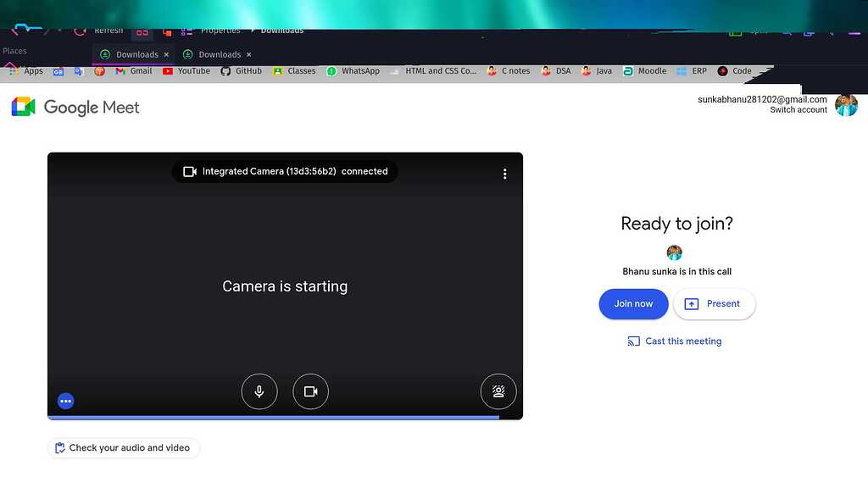Turn off the camera in preview
868x488 pixels.
click(x=310, y=391)
